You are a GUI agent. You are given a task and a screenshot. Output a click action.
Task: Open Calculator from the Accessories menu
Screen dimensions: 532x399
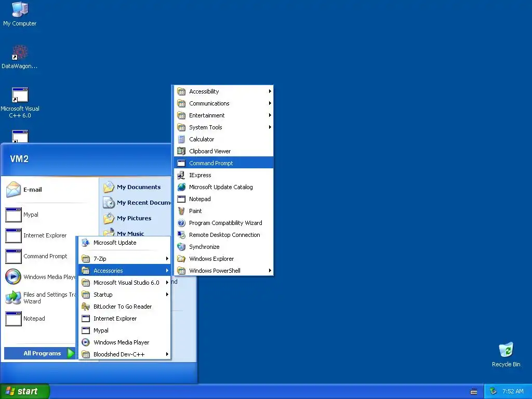[x=223, y=139]
